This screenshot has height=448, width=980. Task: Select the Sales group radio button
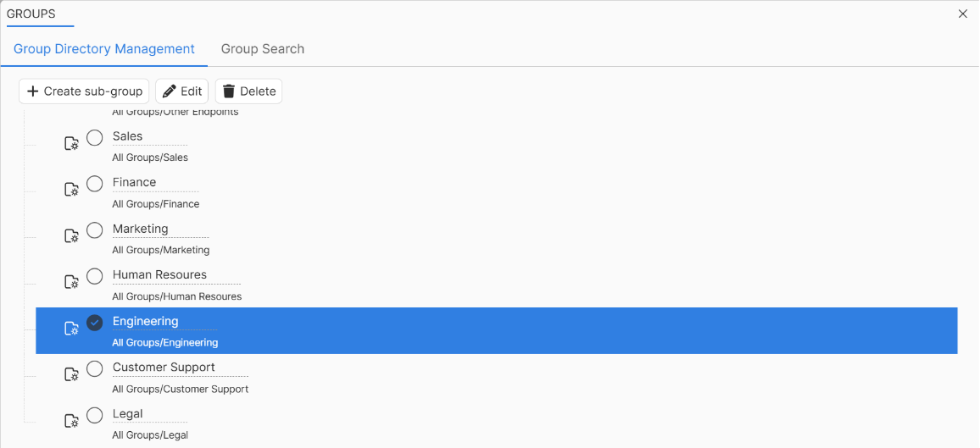pos(95,137)
